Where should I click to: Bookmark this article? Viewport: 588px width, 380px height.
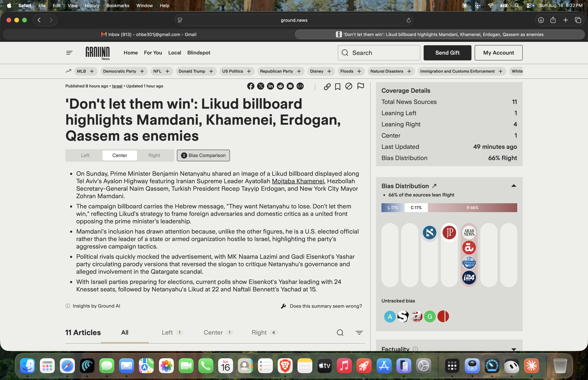[338, 86]
